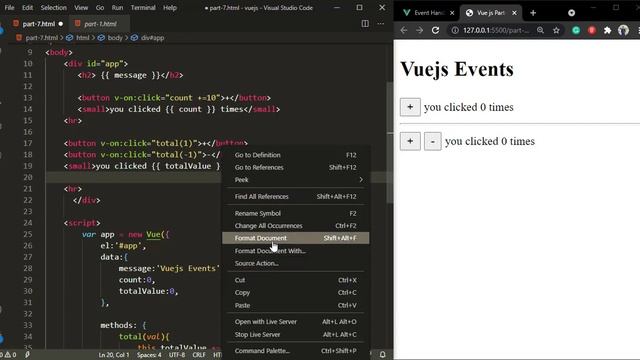640x360 pixels.
Task: Open the Terminal menu
Action: (143, 7)
